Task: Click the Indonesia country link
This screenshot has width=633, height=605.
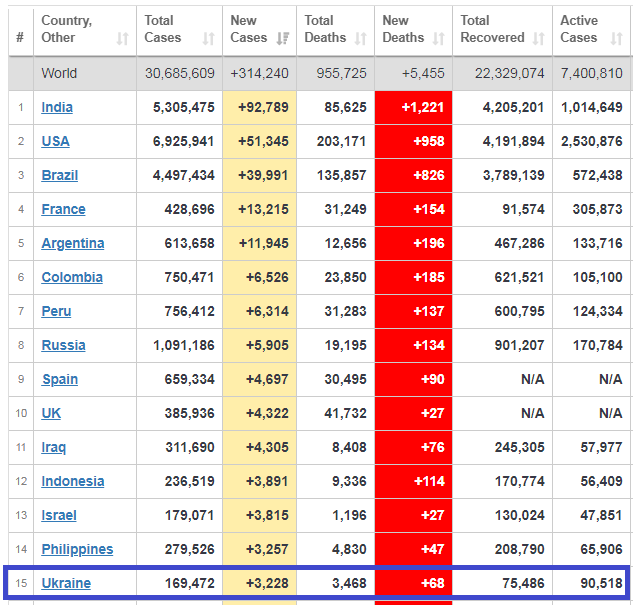Action: click(x=72, y=482)
